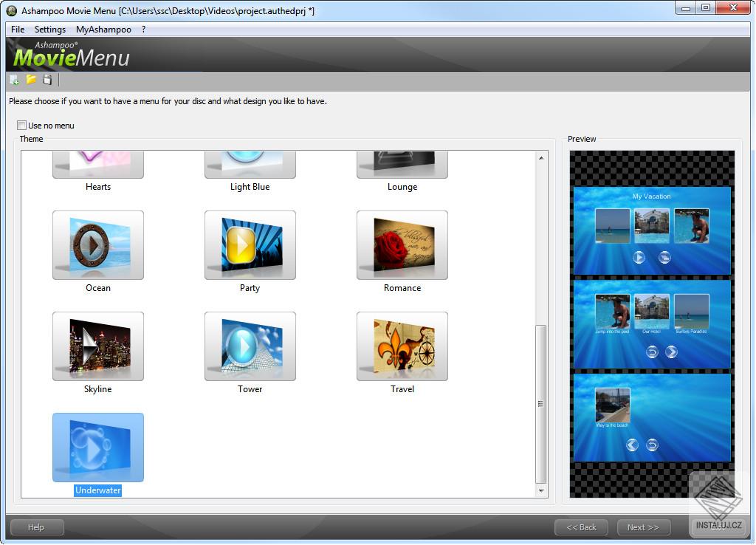Select the Light Blue theme icon
Image resolution: width=756 pixels, height=545 pixels.
(250, 165)
